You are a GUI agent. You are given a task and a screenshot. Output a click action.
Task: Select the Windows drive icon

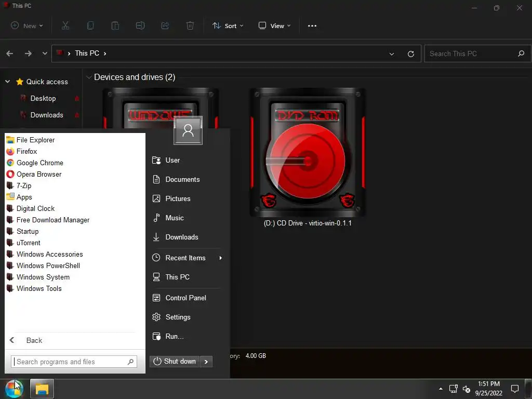(161, 108)
